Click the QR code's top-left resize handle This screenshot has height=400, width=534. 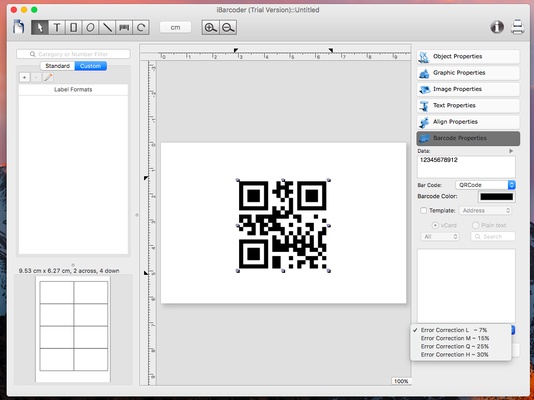[238, 180]
